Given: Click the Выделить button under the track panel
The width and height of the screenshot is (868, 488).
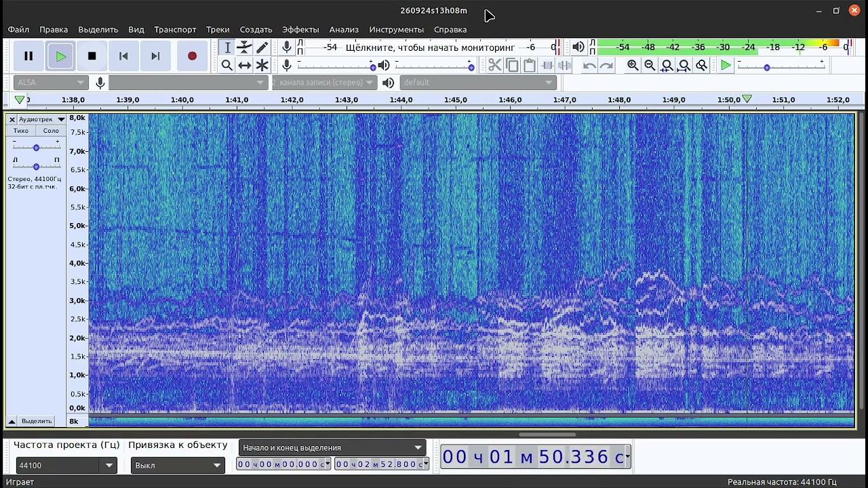Looking at the screenshot, I should [37, 421].
